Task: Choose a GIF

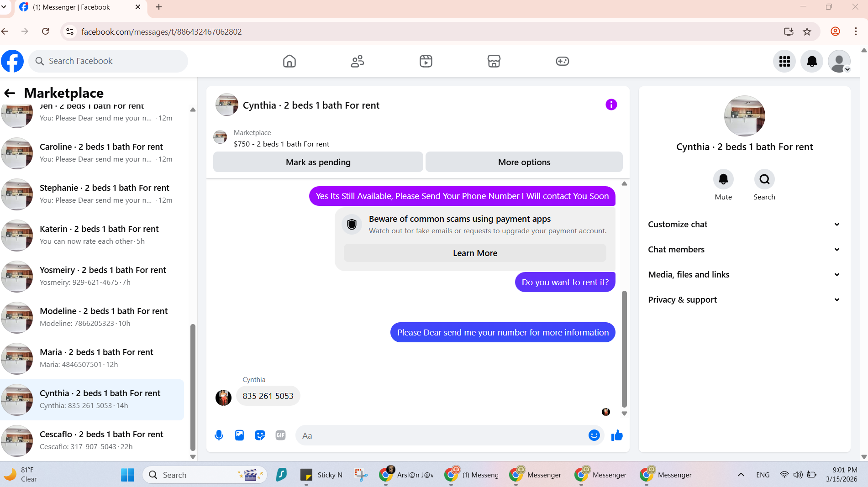Action: click(280, 435)
